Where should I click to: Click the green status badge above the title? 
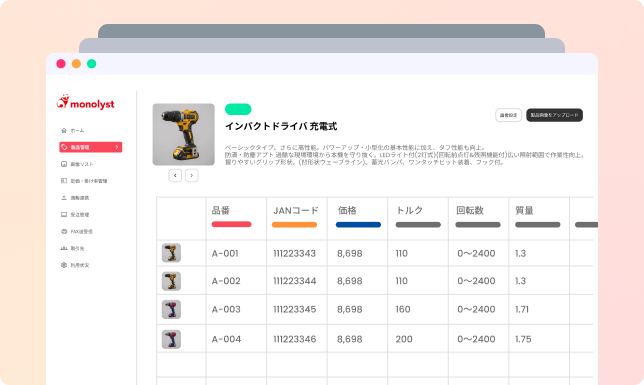click(x=238, y=109)
